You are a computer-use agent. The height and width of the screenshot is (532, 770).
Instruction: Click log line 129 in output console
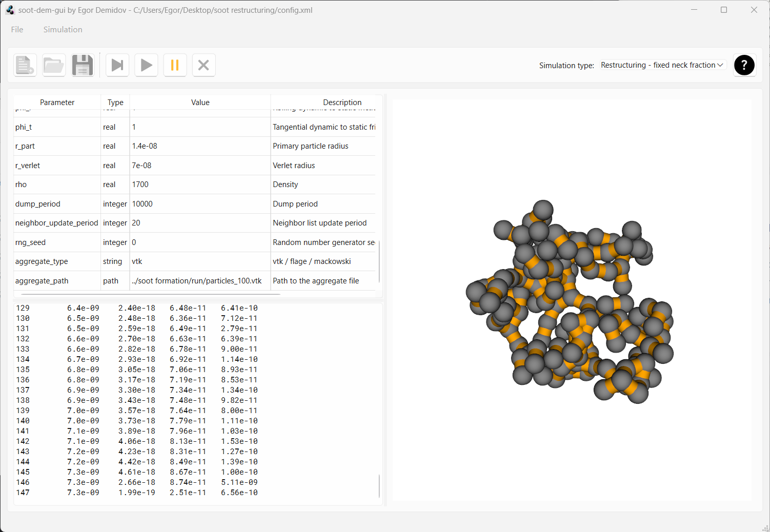click(137, 308)
